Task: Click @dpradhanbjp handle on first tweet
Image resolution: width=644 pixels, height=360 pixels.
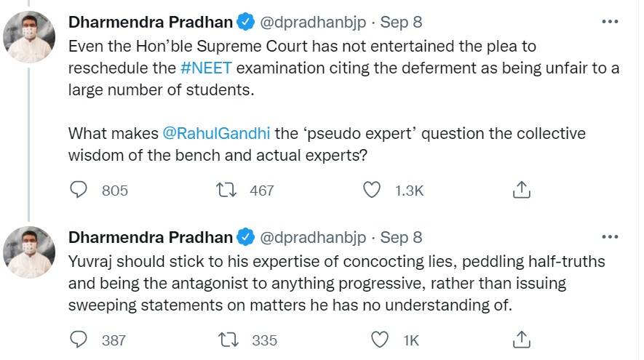Action: coord(313,23)
